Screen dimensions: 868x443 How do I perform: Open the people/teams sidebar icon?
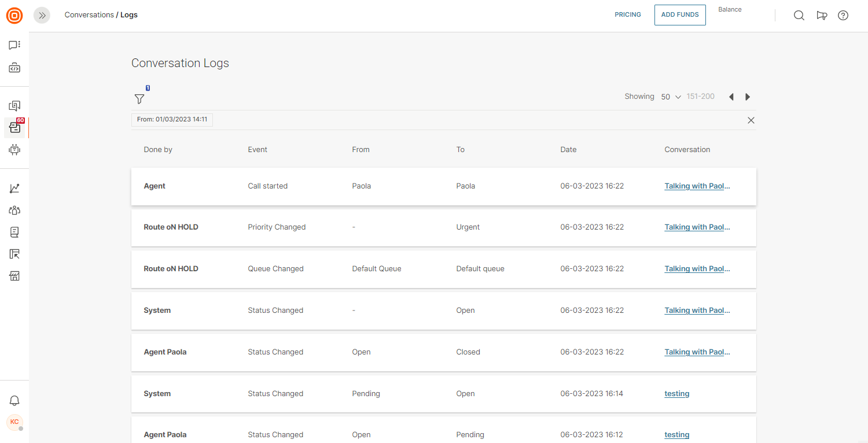point(14,211)
